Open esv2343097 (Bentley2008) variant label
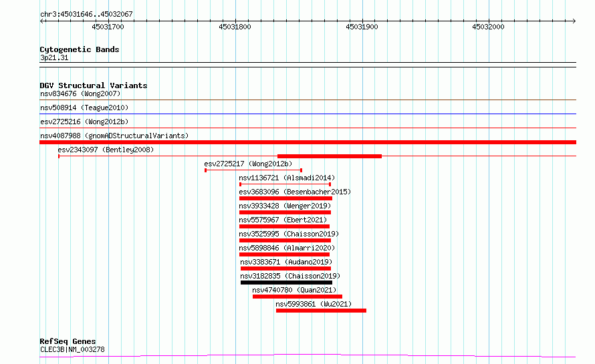The image size is (595, 364). 106,150
